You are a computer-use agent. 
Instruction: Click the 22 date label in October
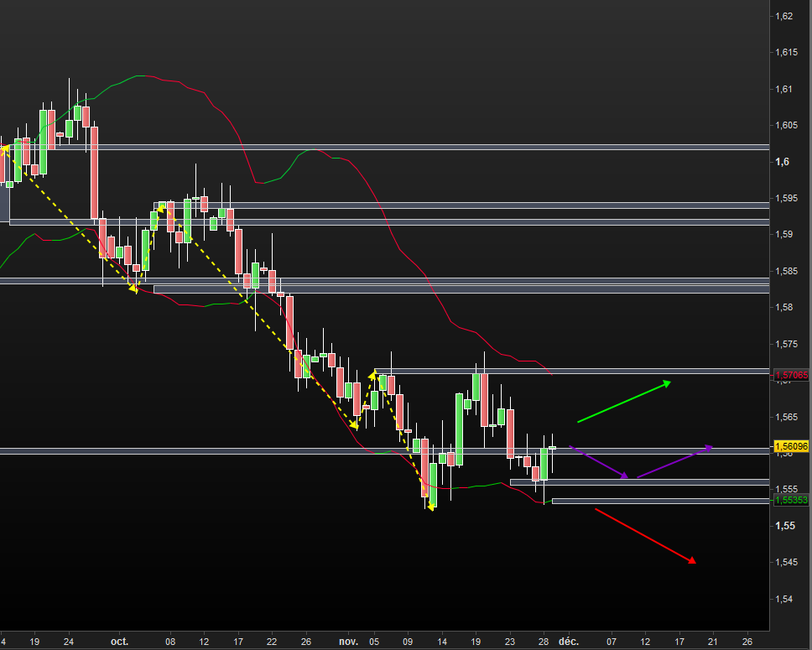pyautogui.click(x=272, y=642)
